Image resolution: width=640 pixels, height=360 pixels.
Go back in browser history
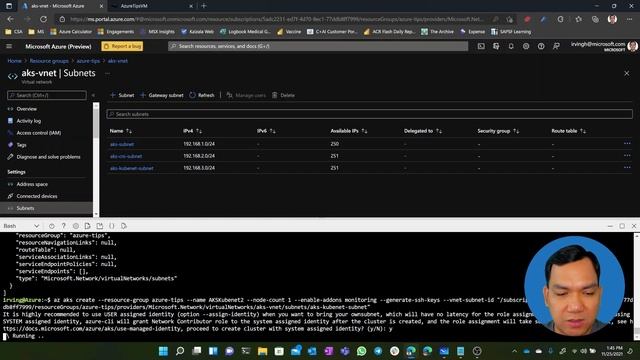(10, 19)
